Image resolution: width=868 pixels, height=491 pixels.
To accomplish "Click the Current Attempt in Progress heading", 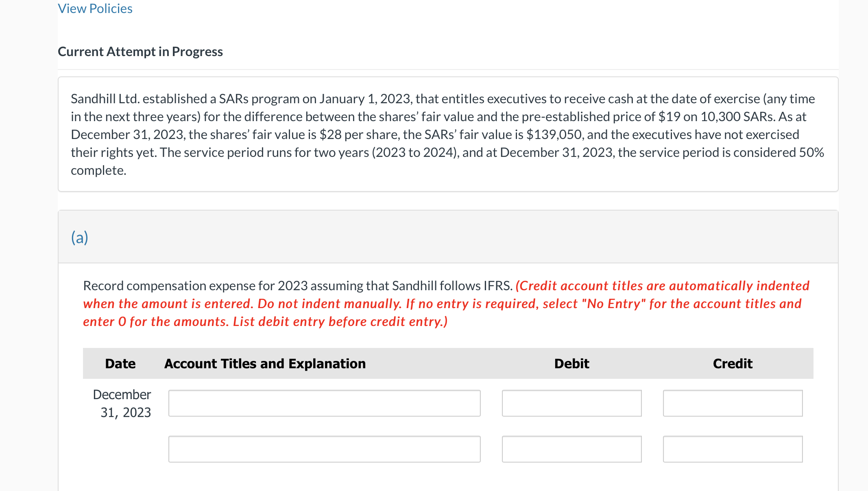I will pos(140,51).
